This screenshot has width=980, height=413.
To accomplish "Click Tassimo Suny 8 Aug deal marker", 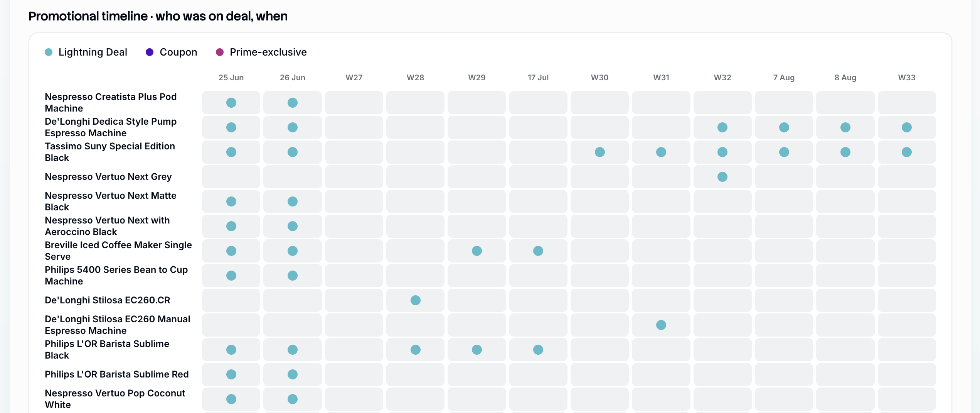I will pyautogui.click(x=845, y=152).
